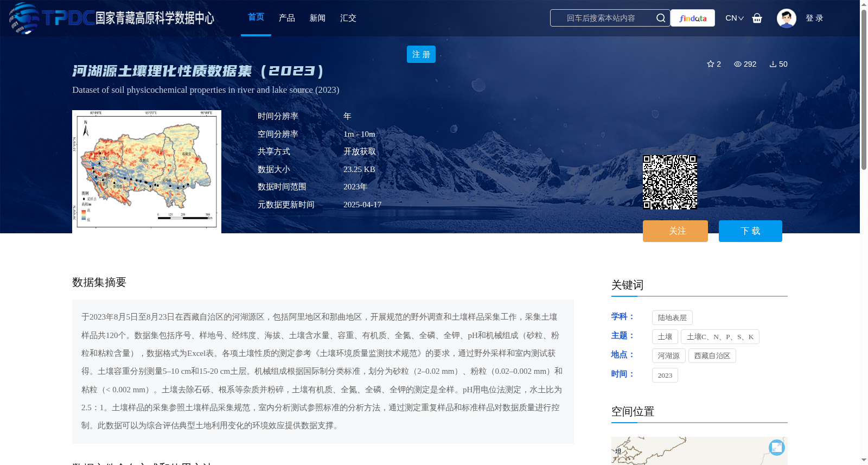Click the user avatar icon
Viewport: 868px width, 465px height.
pyautogui.click(x=786, y=18)
